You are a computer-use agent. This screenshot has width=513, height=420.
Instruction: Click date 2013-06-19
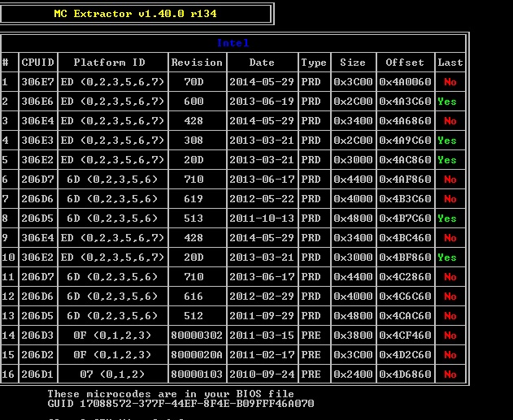(262, 102)
